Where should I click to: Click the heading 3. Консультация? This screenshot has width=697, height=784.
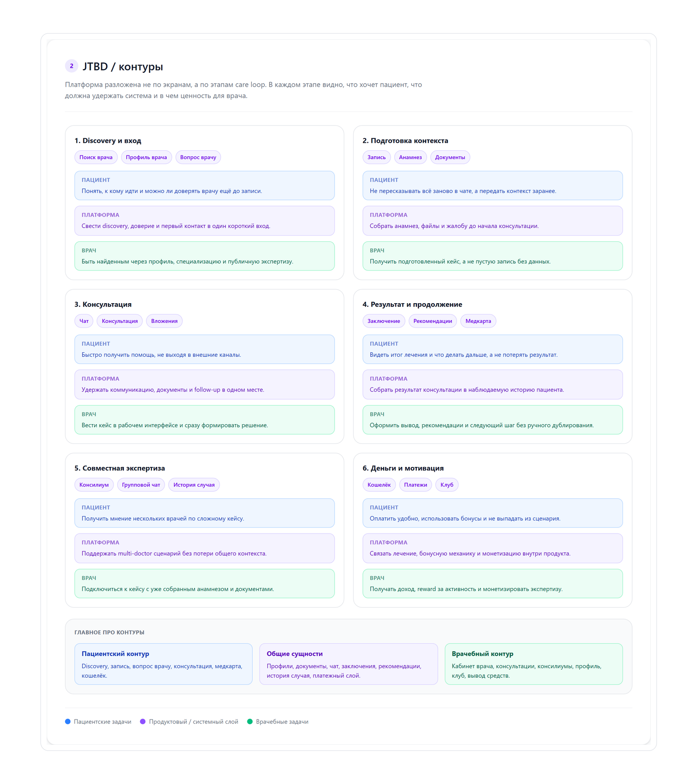(x=103, y=304)
